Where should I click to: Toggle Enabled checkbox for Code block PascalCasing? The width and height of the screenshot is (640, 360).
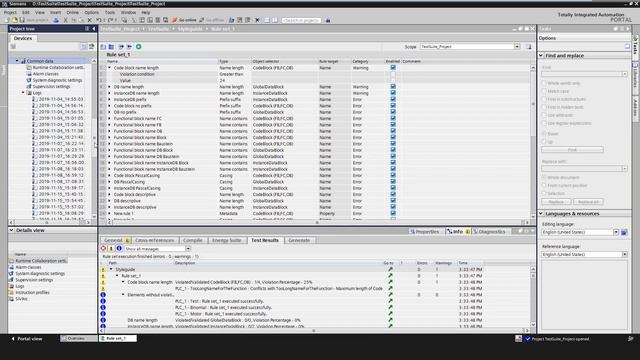click(393, 175)
